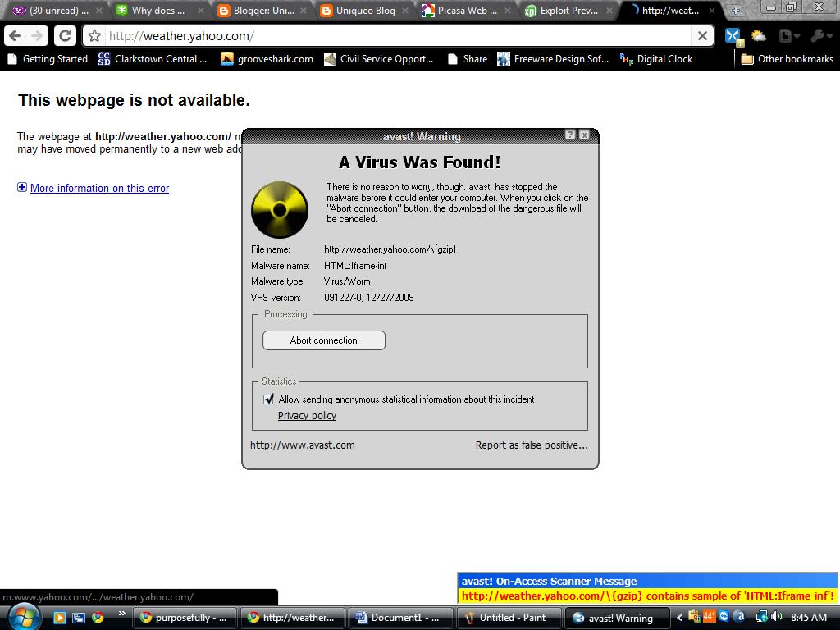This screenshot has width=840, height=630.
Task: Click the help question mark in avast dialog
Action: pos(570,135)
